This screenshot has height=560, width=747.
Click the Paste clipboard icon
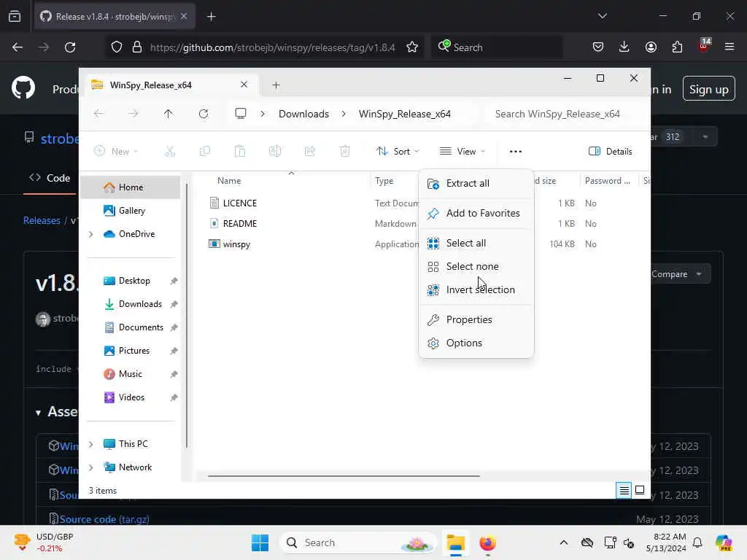coord(239,152)
